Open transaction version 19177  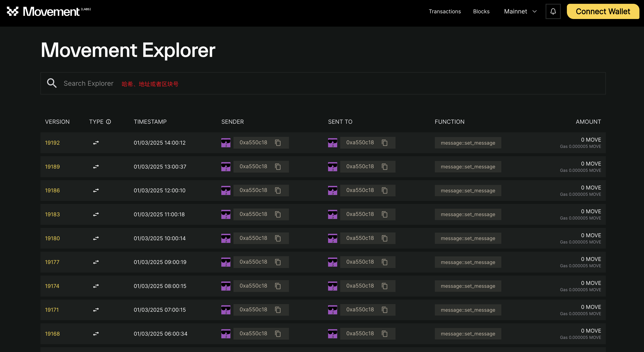tap(52, 262)
